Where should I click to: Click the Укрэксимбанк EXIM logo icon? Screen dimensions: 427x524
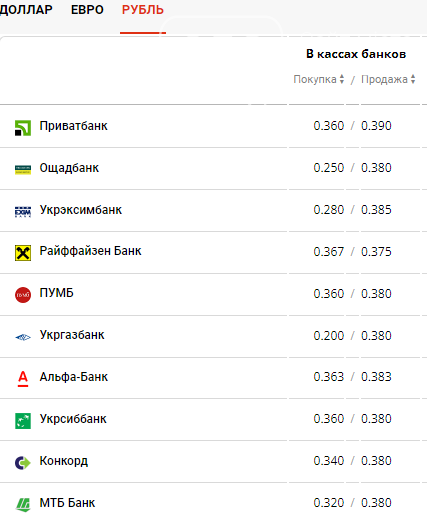click(x=23, y=212)
